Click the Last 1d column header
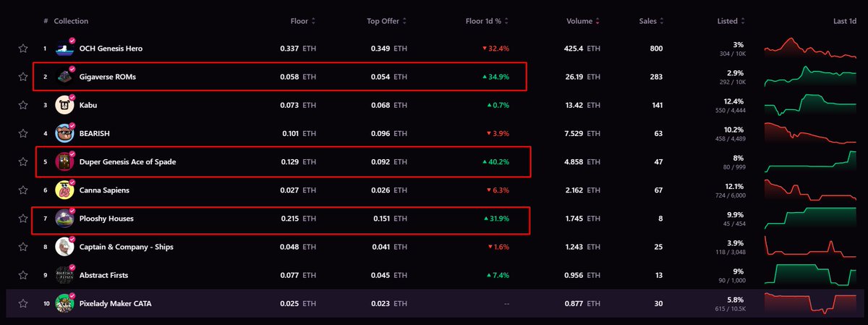The height and width of the screenshot is (325, 868). 845,22
